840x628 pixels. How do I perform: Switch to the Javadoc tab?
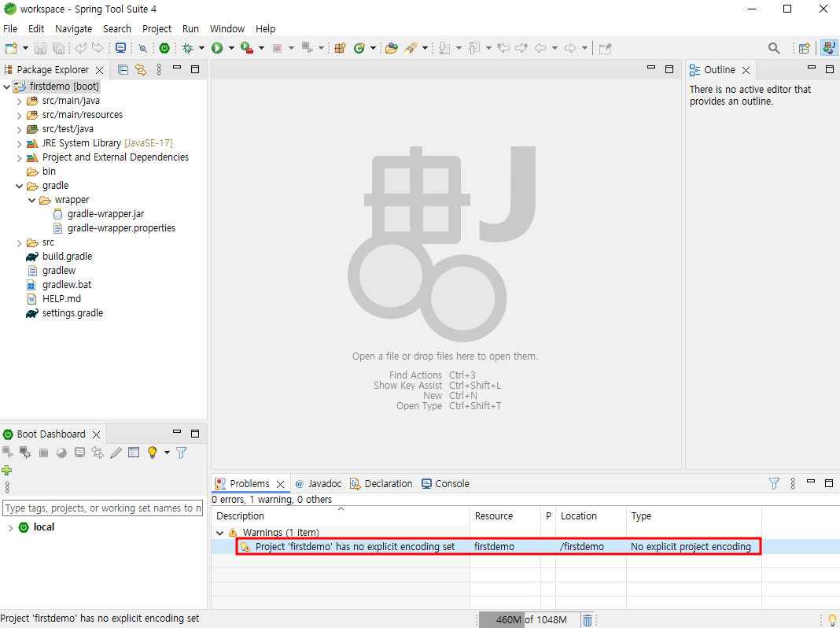(319, 483)
